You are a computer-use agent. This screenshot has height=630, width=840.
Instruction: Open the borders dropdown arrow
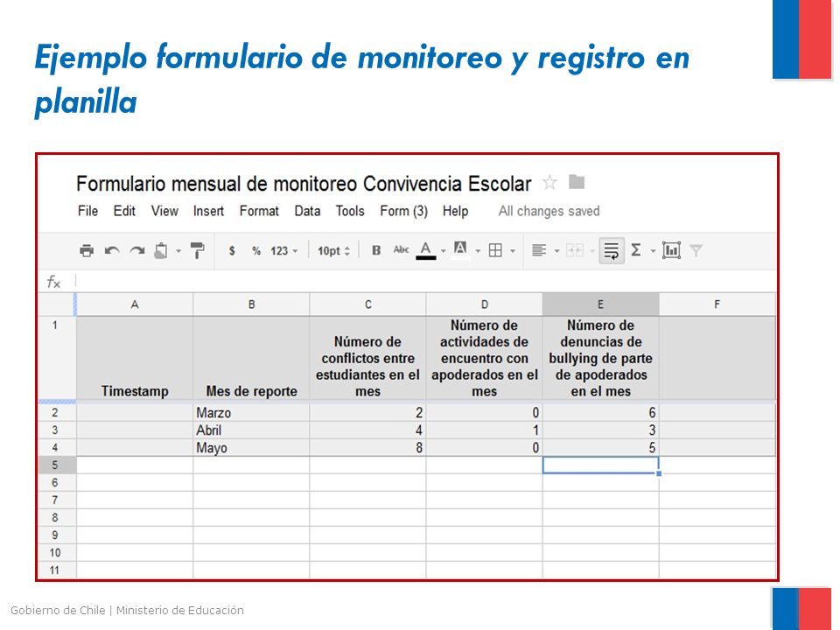point(513,251)
